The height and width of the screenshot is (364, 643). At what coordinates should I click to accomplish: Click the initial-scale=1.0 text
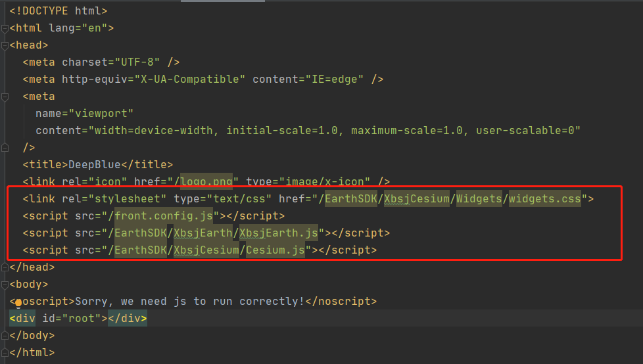281,130
